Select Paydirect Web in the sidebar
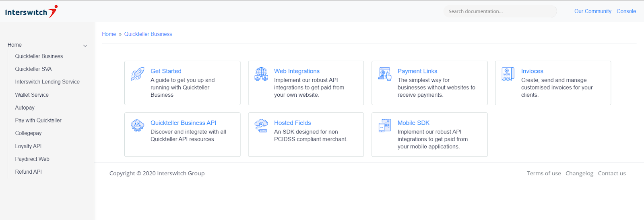This screenshot has height=220, width=644. coord(32,159)
